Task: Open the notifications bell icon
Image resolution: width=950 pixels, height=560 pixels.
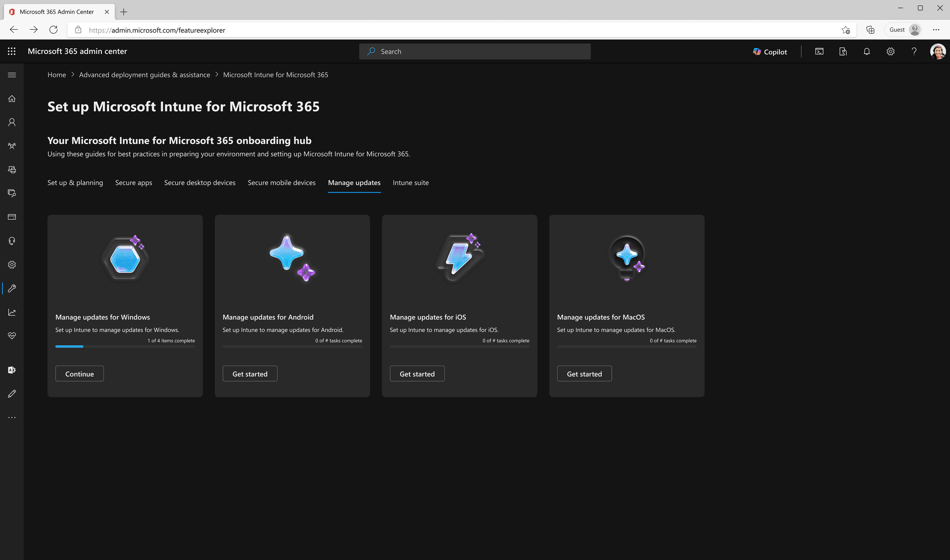Action: [x=867, y=52]
